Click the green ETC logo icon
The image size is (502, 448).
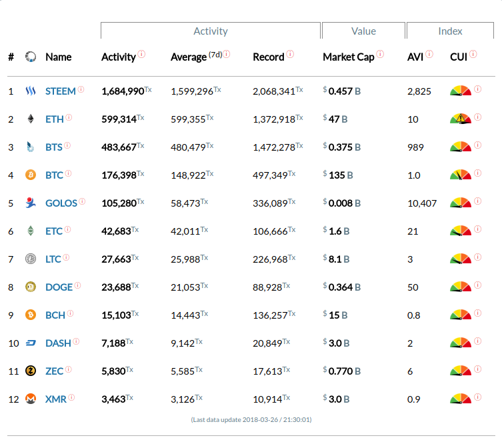[31, 231]
